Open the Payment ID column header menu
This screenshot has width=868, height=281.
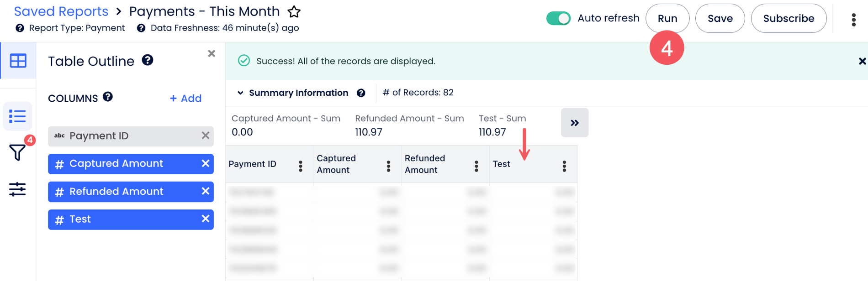tap(301, 166)
